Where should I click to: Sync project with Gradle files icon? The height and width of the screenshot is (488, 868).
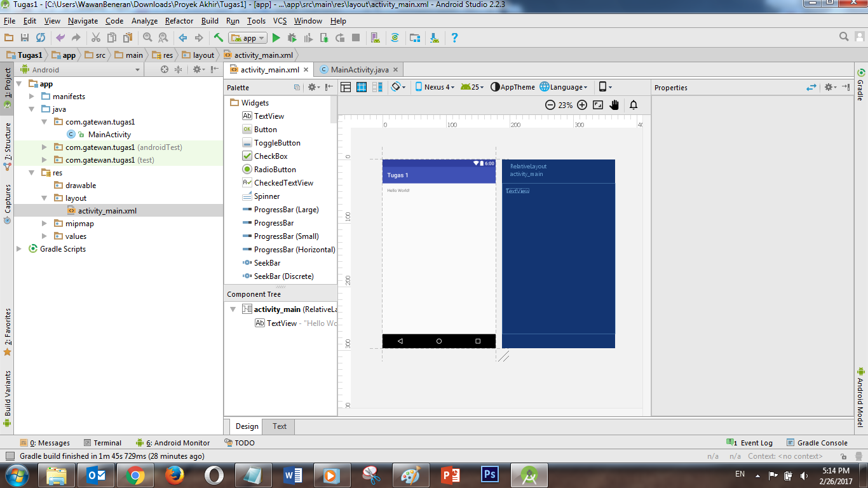[395, 38]
